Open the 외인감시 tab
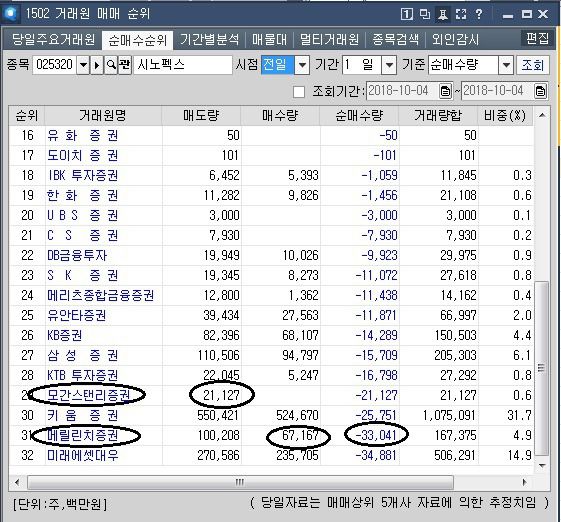Image resolution: width=561 pixels, height=522 pixels. click(x=455, y=39)
